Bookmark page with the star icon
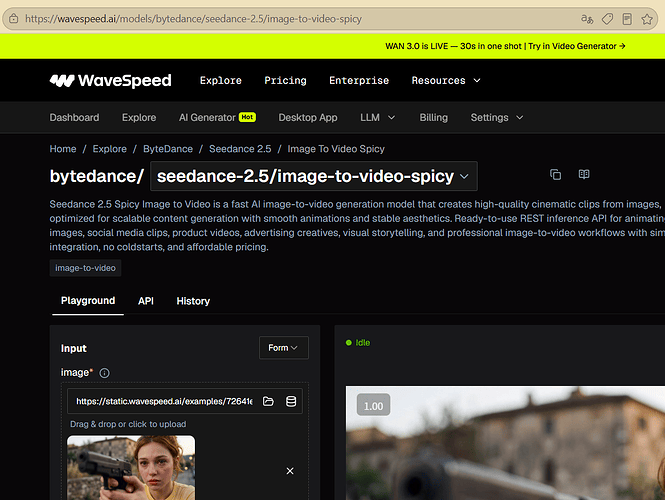 click(647, 19)
